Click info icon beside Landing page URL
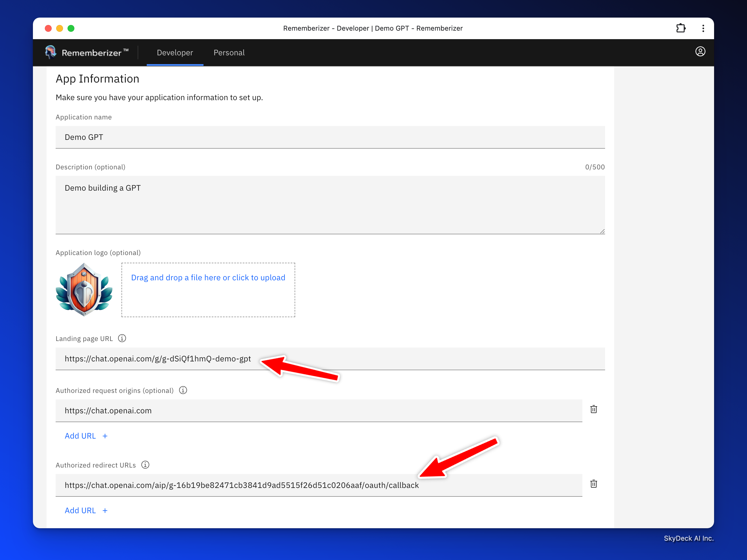The height and width of the screenshot is (560, 747). [x=122, y=338]
